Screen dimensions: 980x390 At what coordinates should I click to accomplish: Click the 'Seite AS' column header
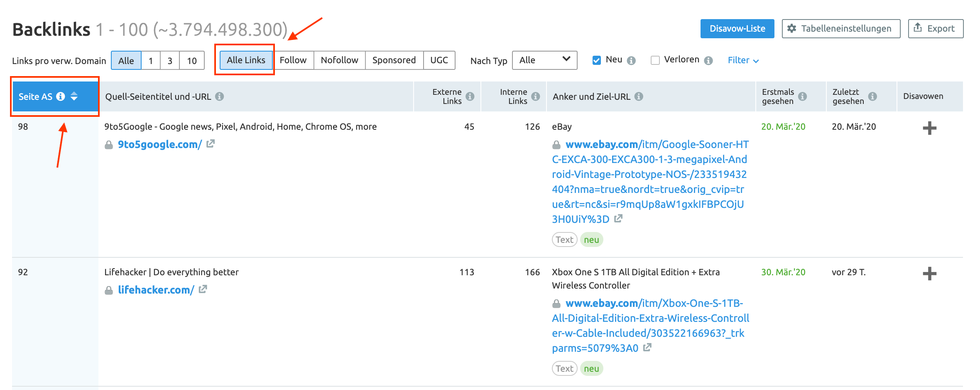55,96
